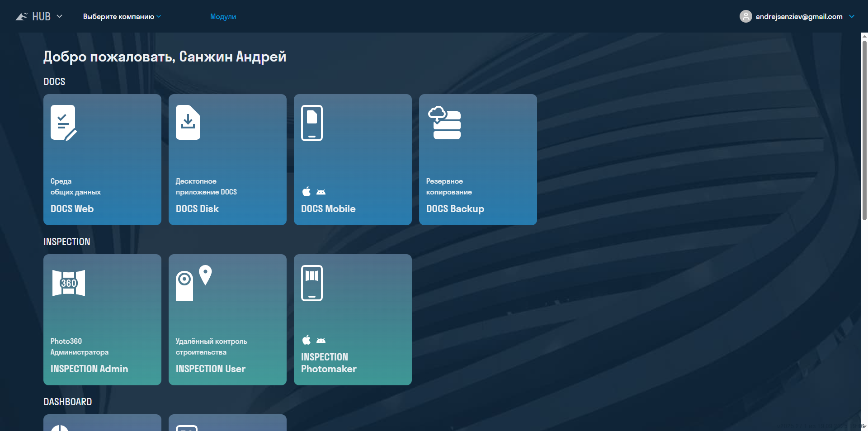The height and width of the screenshot is (431, 868).
Task: Launch the DOCS Backup title link
Action: point(455,208)
